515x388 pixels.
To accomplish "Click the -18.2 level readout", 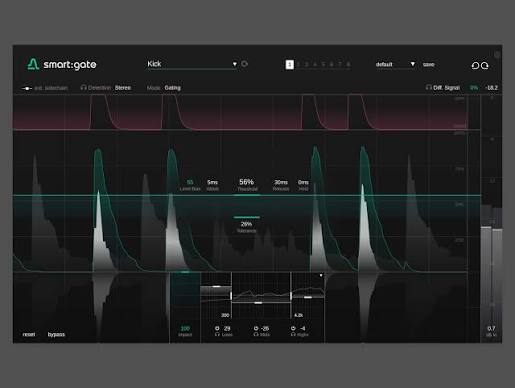I will click(x=492, y=88).
